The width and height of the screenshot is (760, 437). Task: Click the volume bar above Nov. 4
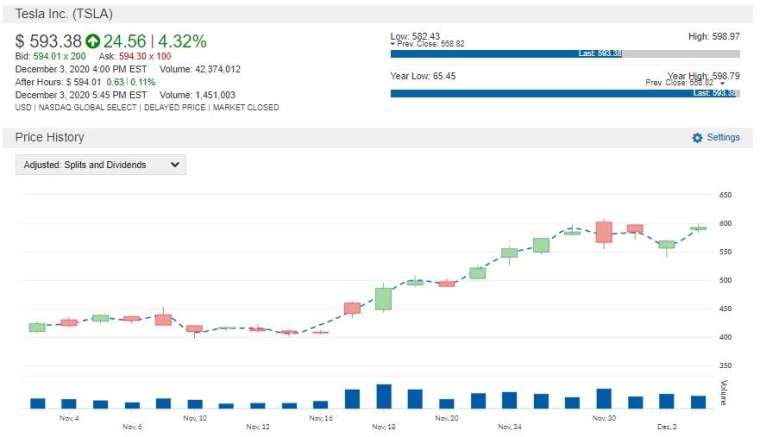(x=69, y=404)
